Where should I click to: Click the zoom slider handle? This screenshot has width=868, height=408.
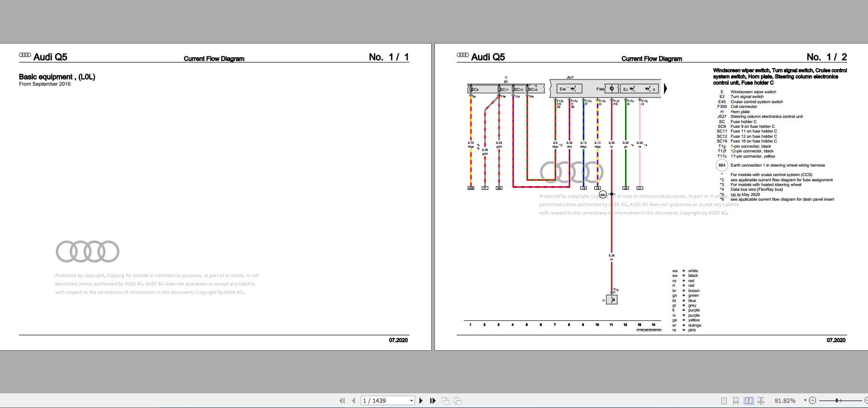coord(837,400)
